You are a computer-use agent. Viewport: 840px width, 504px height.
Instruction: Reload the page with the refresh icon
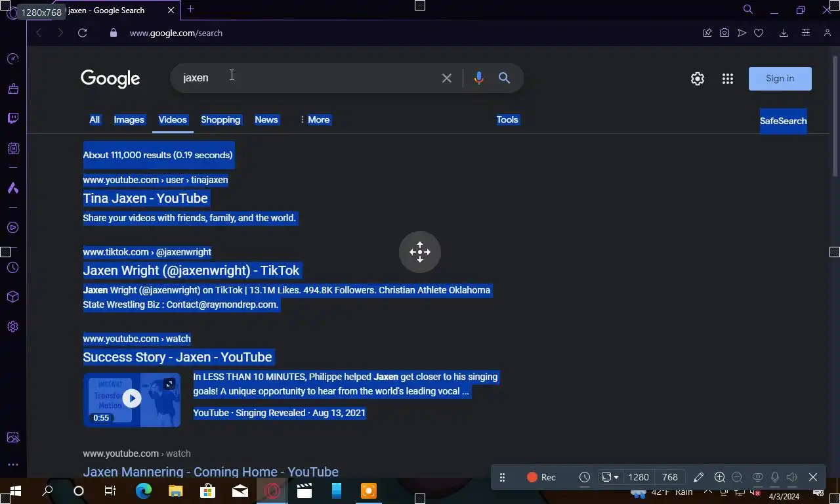click(x=82, y=33)
